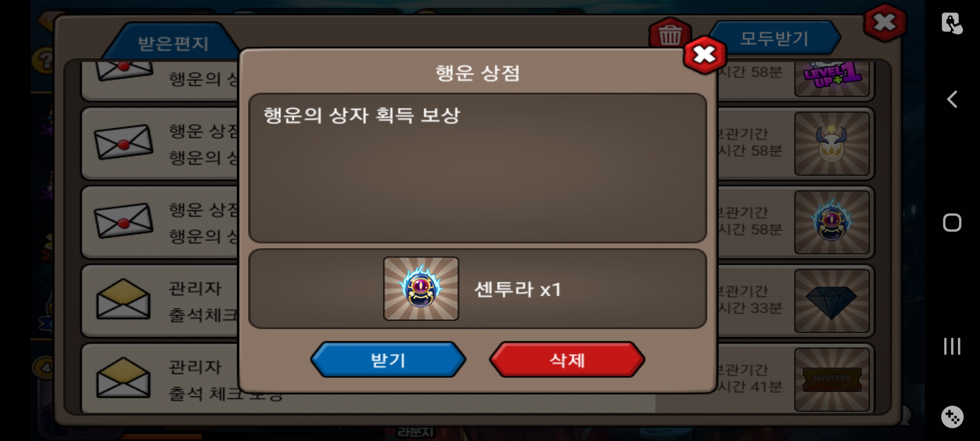The width and height of the screenshot is (980, 441).
Task: Select the horned mask reward icon
Action: [x=832, y=144]
